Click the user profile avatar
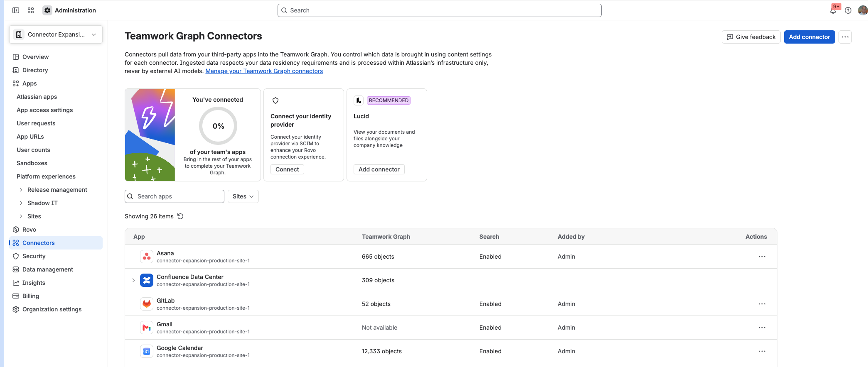The width and height of the screenshot is (868, 367). tap(863, 10)
